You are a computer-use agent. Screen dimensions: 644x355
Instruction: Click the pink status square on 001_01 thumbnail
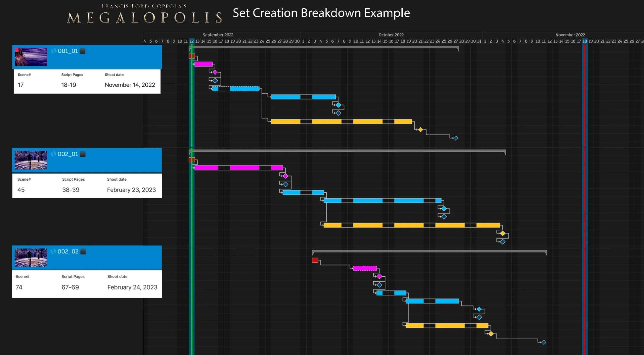click(x=17, y=50)
